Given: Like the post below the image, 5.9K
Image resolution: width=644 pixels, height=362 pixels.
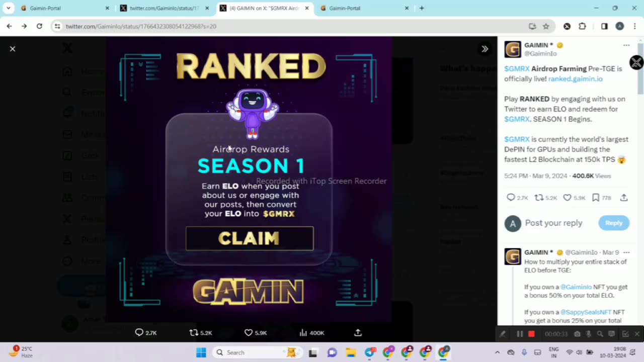Looking at the screenshot, I should pyautogui.click(x=248, y=332).
